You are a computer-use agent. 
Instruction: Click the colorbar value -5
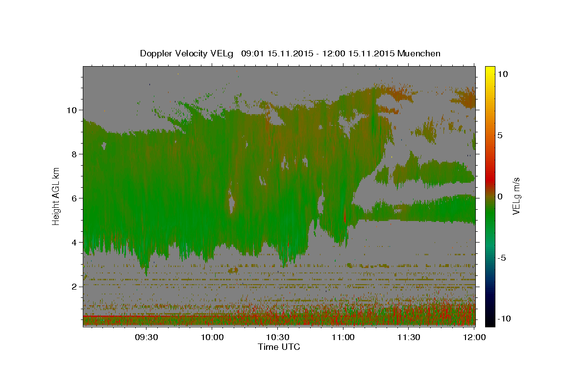pyautogui.click(x=501, y=257)
